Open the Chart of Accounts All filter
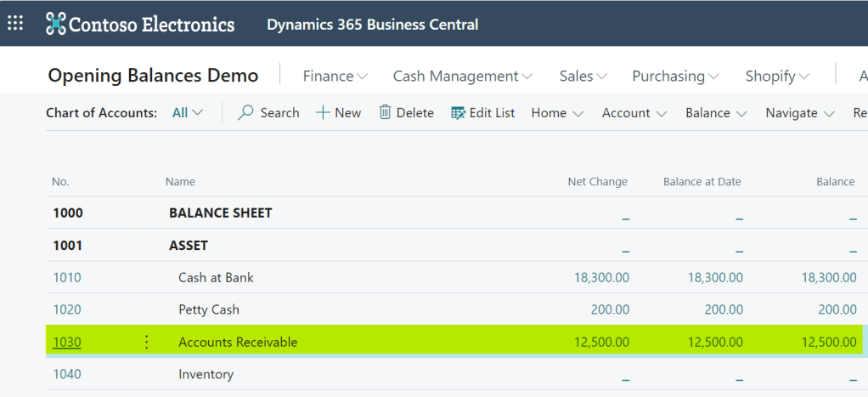Viewport: 868px width, 397px height. pyautogui.click(x=188, y=113)
